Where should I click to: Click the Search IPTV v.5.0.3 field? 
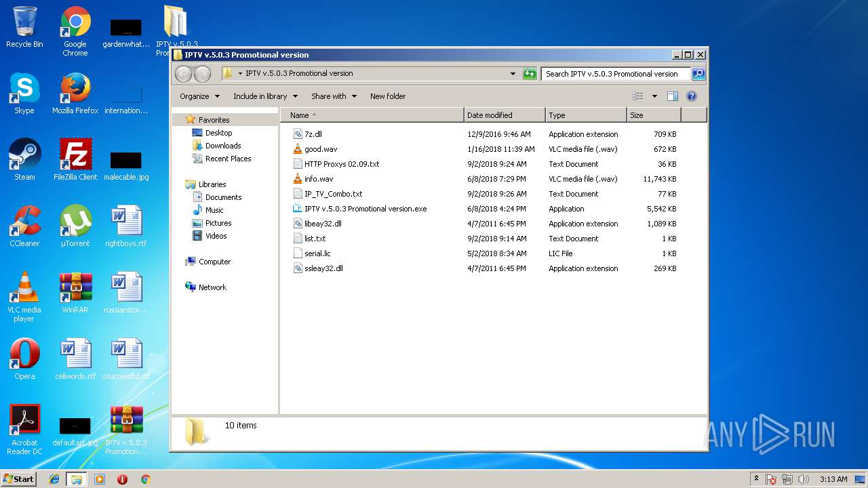pos(616,74)
